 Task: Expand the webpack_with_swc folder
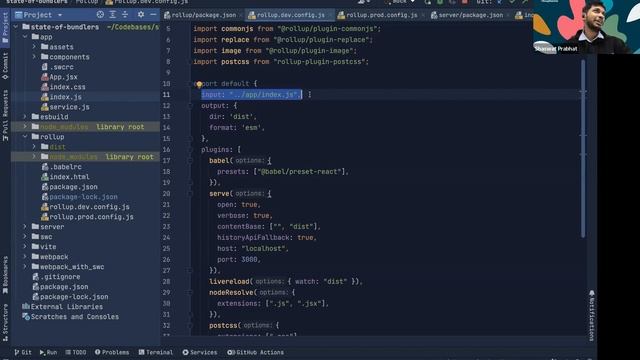[25, 267]
